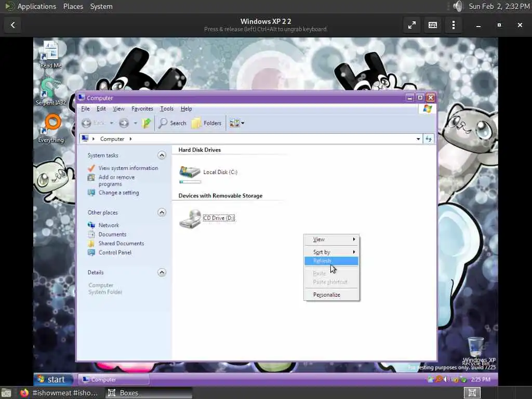The image size is (532, 399).
Task: Click the speaker volume icon in top panel
Action: [458, 6]
